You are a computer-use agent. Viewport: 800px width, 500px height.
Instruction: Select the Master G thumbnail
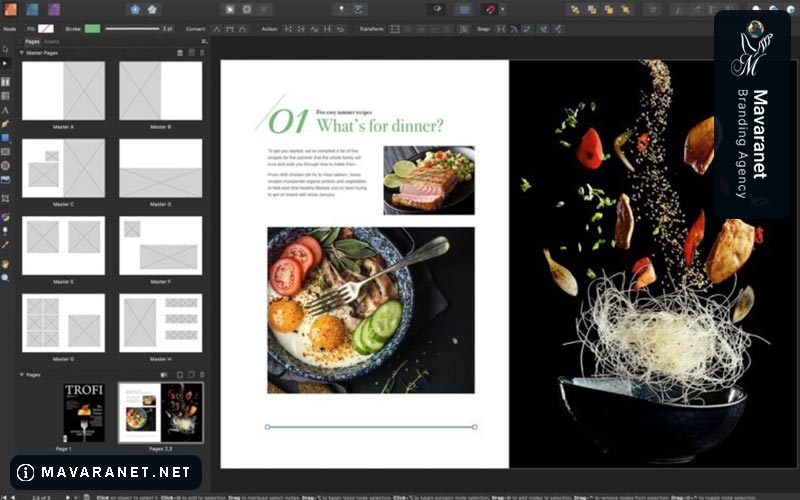[63, 323]
